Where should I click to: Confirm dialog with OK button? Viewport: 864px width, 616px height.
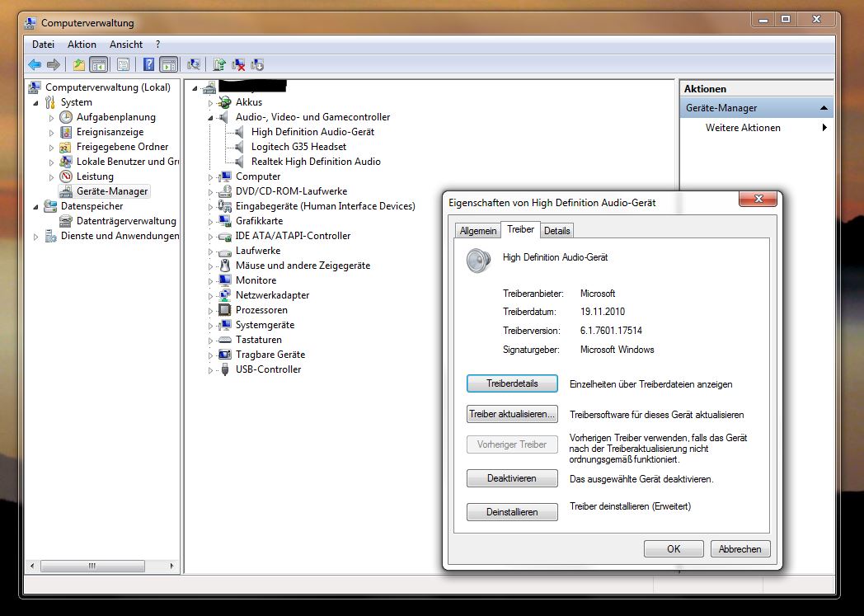674,548
